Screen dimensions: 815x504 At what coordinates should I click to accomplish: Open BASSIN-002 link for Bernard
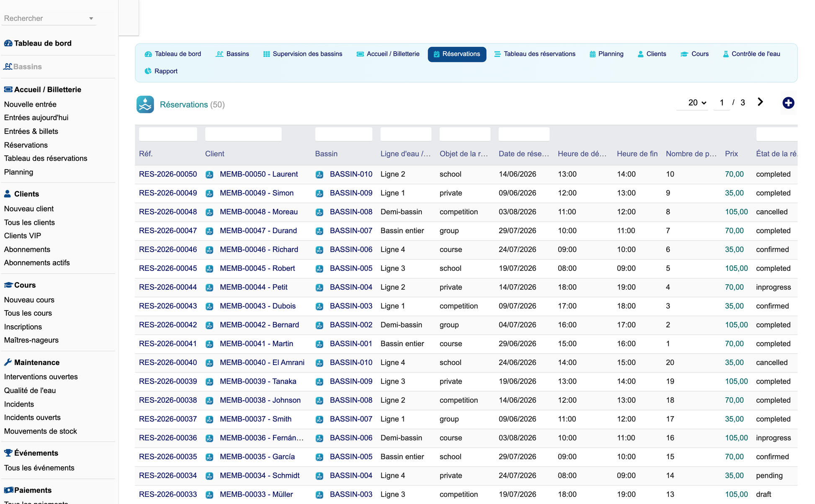tap(351, 325)
